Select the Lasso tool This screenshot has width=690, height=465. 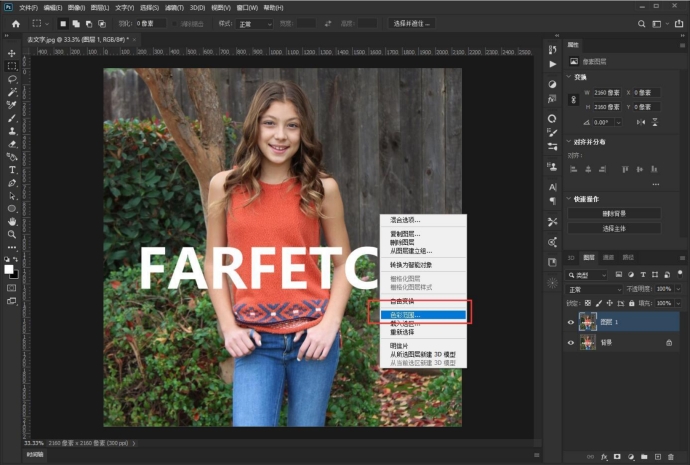[x=12, y=79]
